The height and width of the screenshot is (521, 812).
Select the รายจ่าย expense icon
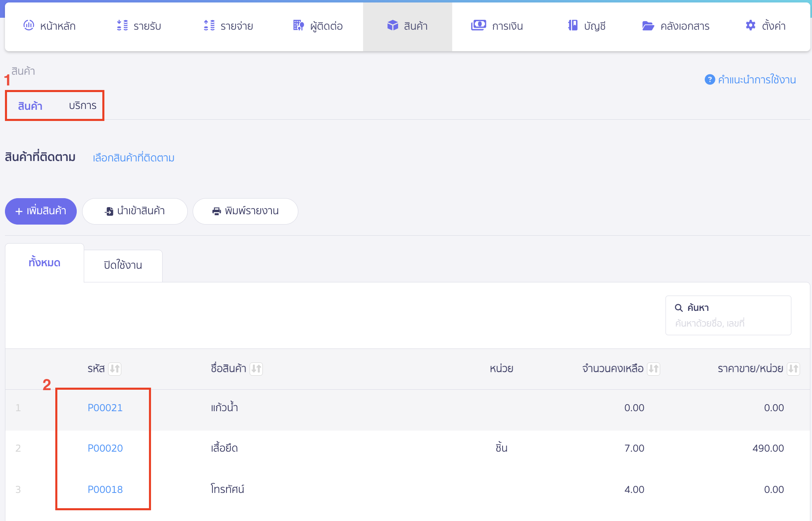pyautogui.click(x=209, y=26)
